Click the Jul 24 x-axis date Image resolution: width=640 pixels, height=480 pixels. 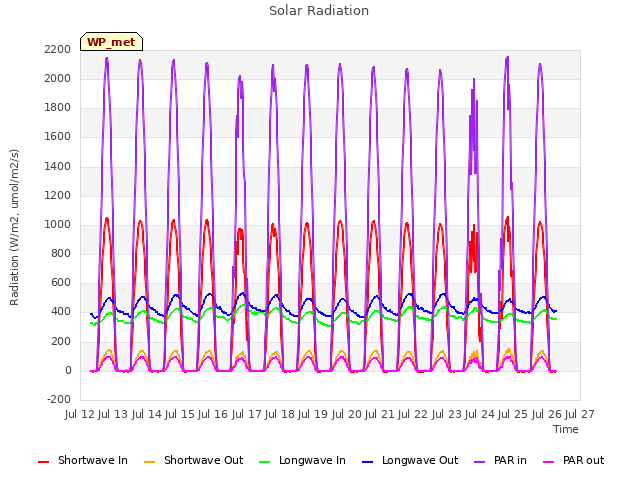click(480, 414)
